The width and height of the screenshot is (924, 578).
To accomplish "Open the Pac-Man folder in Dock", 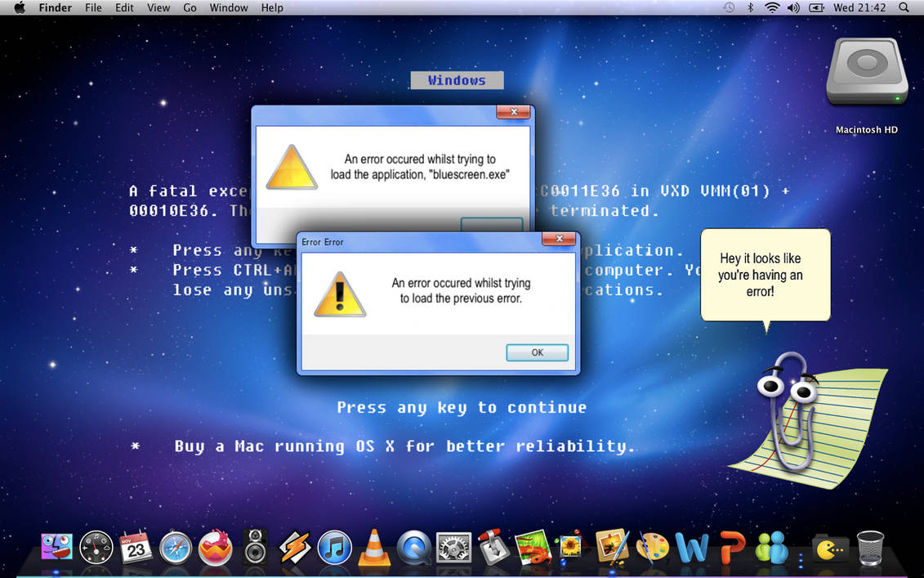I will pyautogui.click(x=830, y=549).
